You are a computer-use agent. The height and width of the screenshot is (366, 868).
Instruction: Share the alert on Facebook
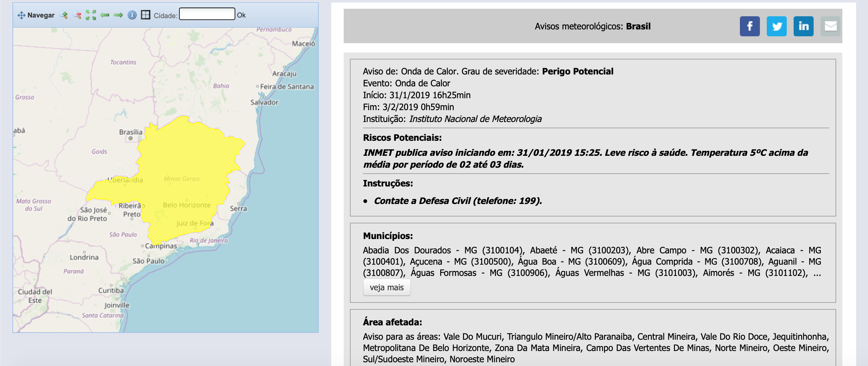pyautogui.click(x=749, y=26)
